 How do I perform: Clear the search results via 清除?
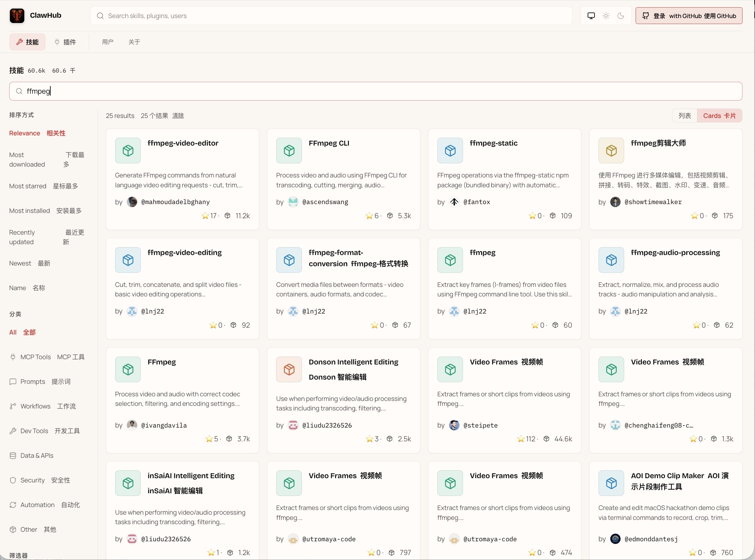[x=178, y=116]
